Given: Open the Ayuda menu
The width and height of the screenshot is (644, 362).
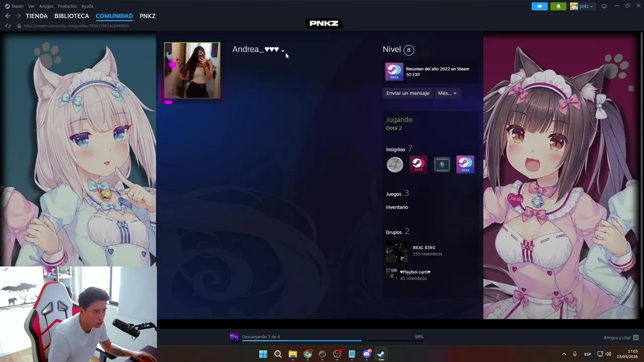Looking at the screenshot, I should (87, 6).
